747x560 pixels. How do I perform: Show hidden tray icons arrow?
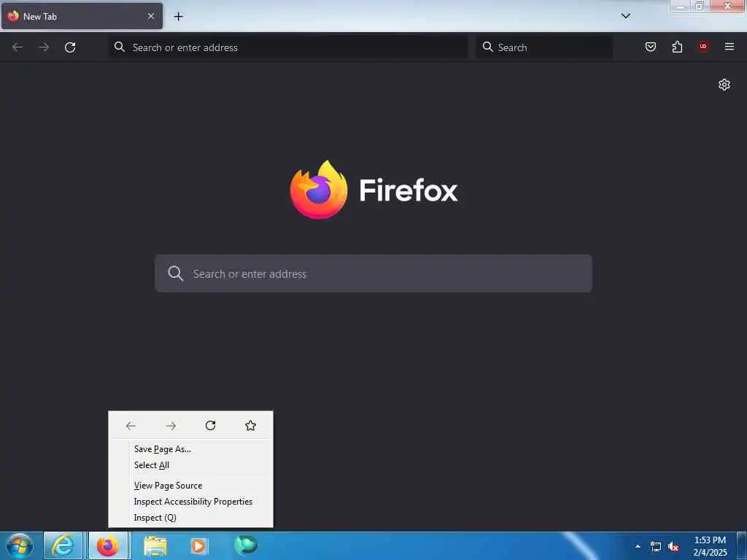[638, 546]
